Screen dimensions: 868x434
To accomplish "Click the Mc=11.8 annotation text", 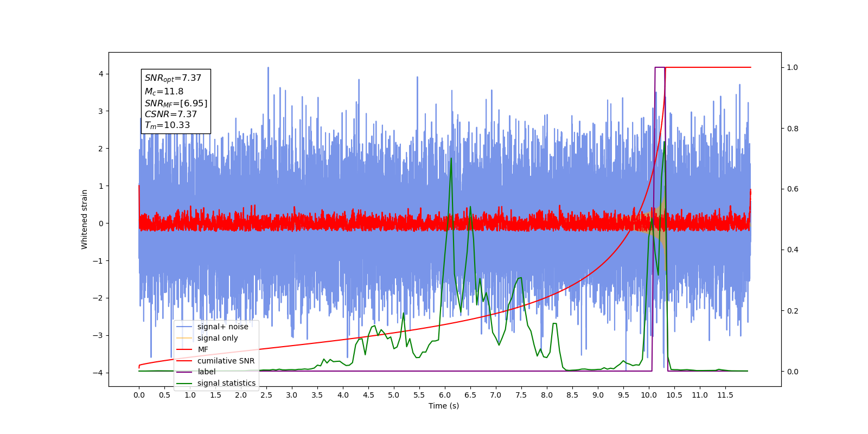I will [x=164, y=92].
